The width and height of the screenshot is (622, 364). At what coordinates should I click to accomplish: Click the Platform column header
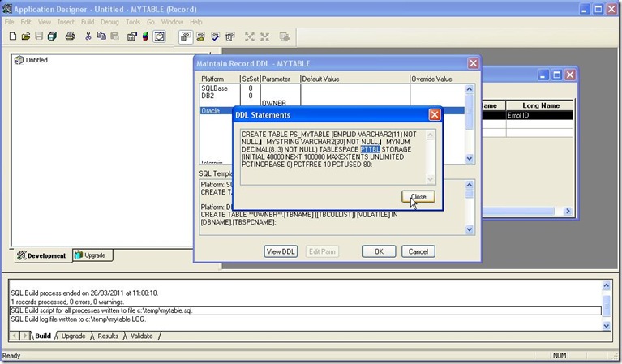click(x=220, y=79)
